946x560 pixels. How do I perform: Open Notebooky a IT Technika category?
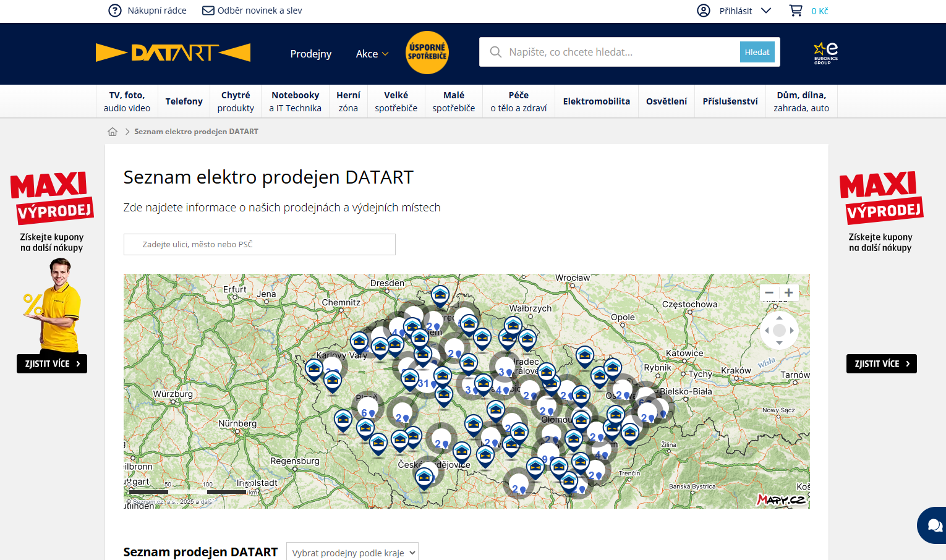point(295,101)
